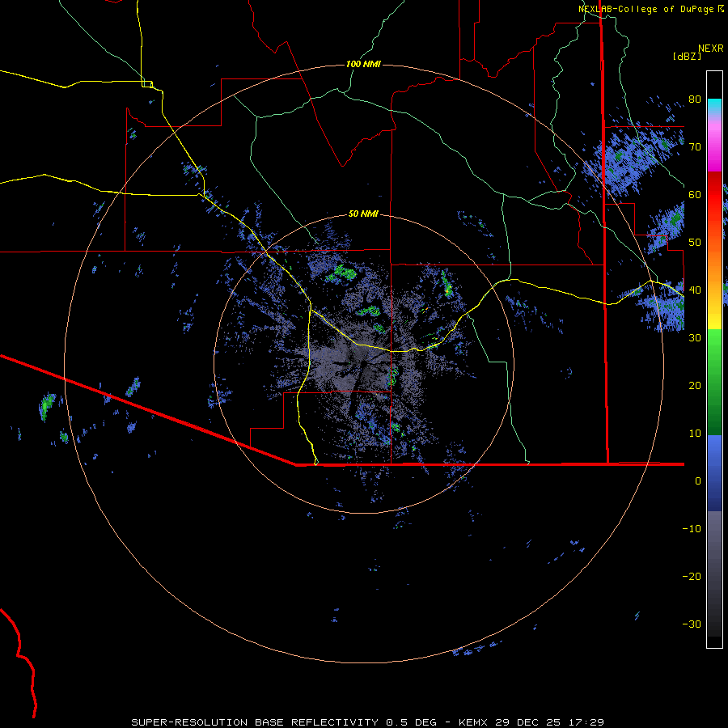Click the -20 value on dBZ scale

click(x=692, y=577)
